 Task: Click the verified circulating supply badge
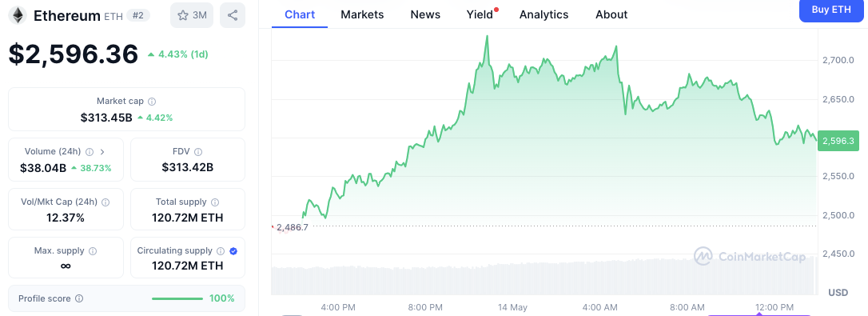coord(233,251)
